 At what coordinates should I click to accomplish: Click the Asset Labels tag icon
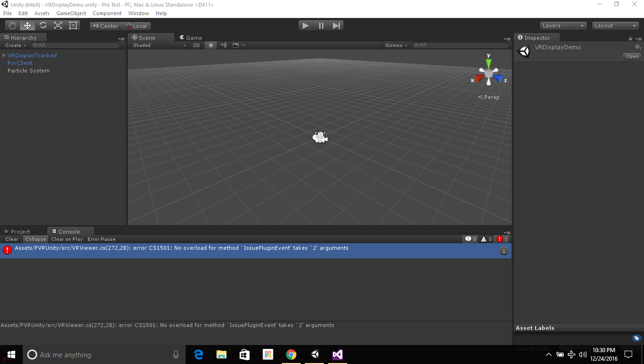[x=636, y=338]
